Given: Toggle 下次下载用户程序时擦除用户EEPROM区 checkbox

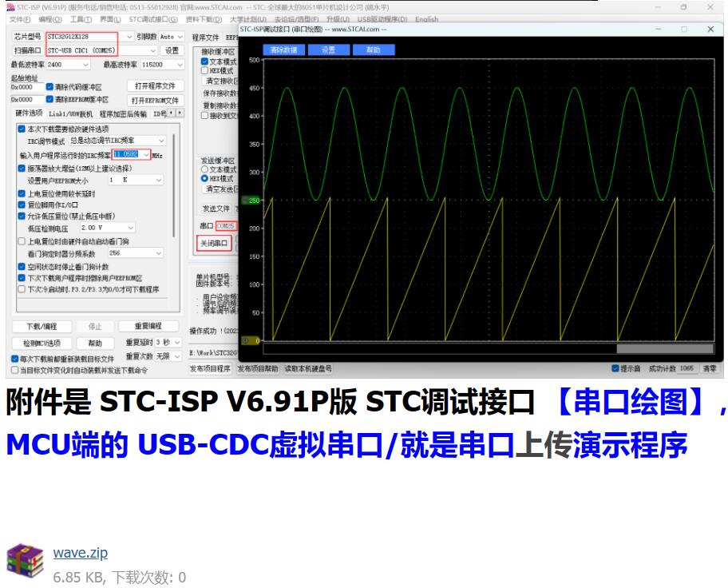Looking at the screenshot, I should (22, 278).
